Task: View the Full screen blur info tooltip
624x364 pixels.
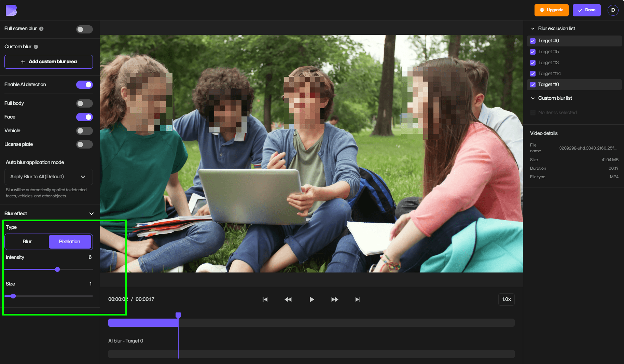Action: point(42,29)
